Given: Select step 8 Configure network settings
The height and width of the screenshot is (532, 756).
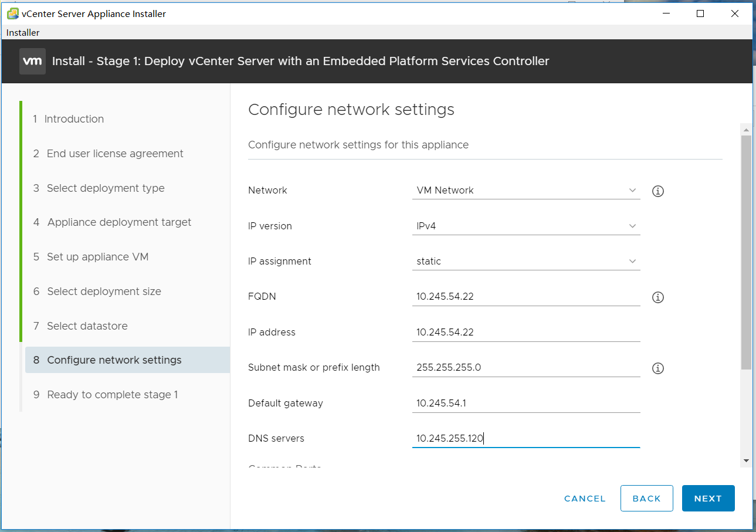Looking at the screenshot, I should 127,360.
